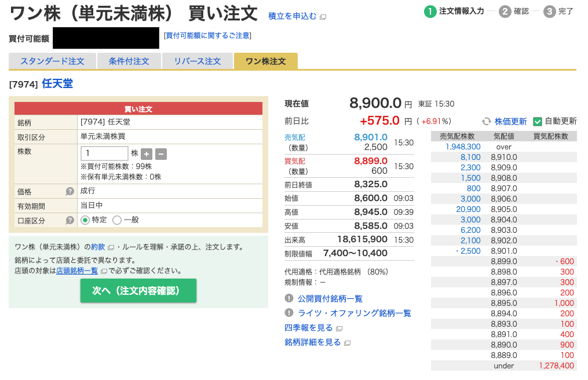Click external link icon after 積立を申込む
This screenshot has width=588, height=380.
click(x=323, y=17)
